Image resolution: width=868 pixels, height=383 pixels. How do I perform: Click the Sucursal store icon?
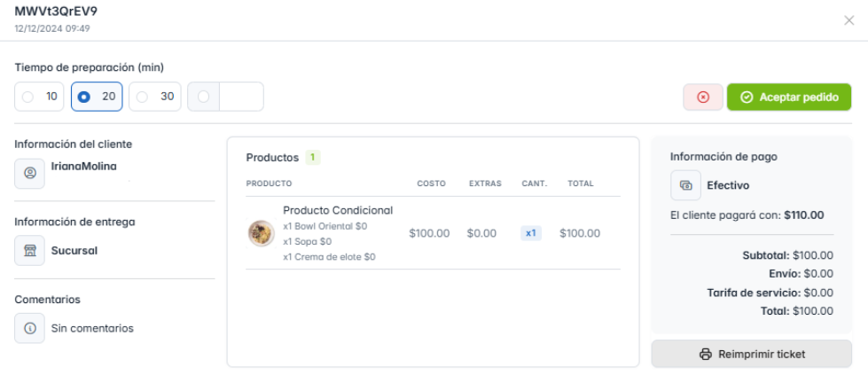pos(29,251)
